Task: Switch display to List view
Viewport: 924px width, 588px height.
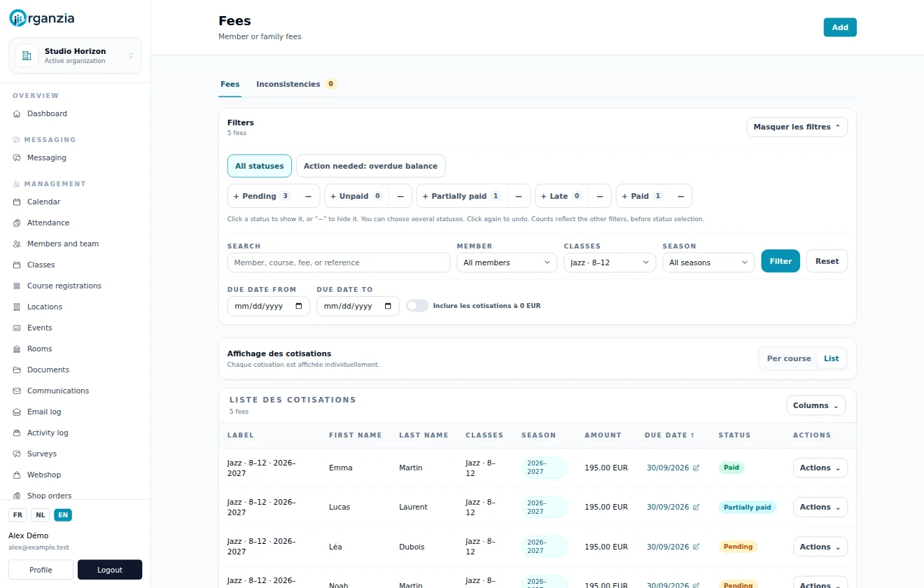Action: click(831, 358)
